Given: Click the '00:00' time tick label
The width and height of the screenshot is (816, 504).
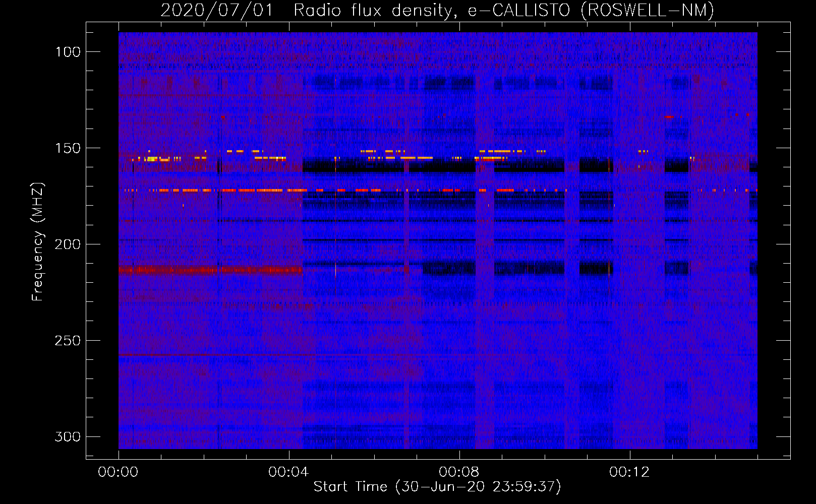Looking at the screenshot, I should coord(118,472).
